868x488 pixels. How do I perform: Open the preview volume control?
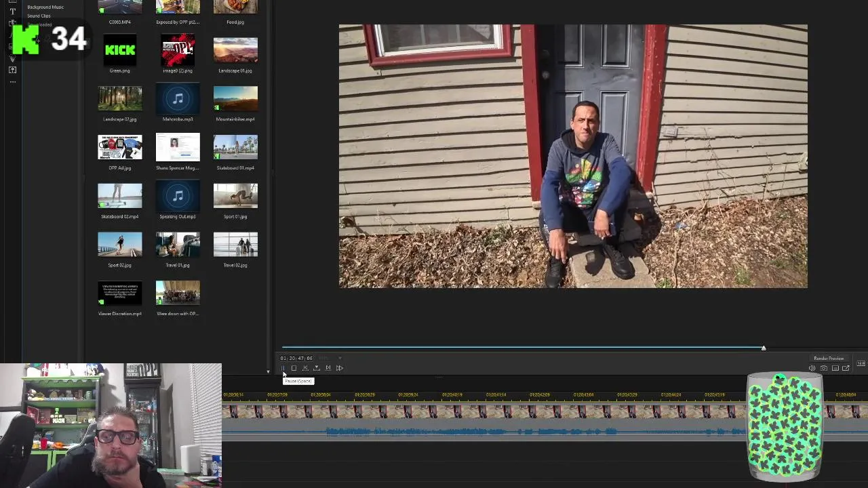point(812,368)
